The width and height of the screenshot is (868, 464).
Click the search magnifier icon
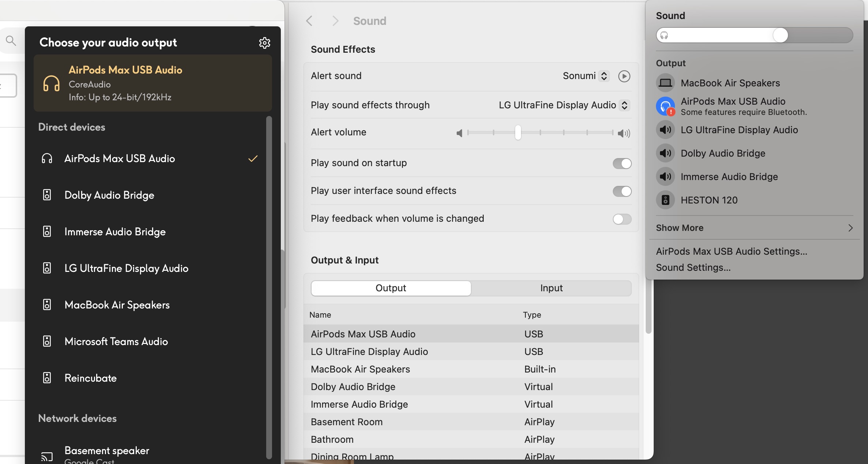11,41
